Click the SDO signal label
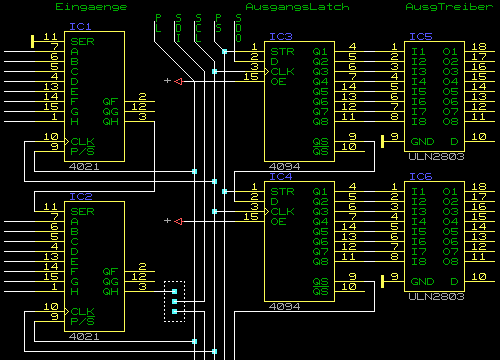The image size is (500, 360). 238,28
